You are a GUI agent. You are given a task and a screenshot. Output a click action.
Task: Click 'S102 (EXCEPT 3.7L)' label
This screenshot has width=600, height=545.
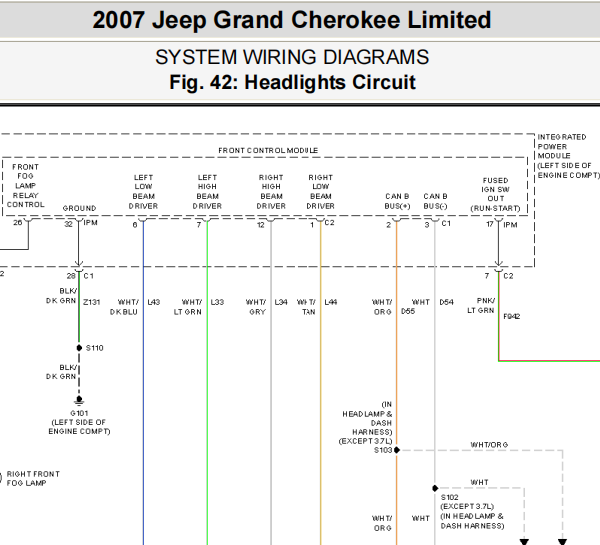(467, 502)
